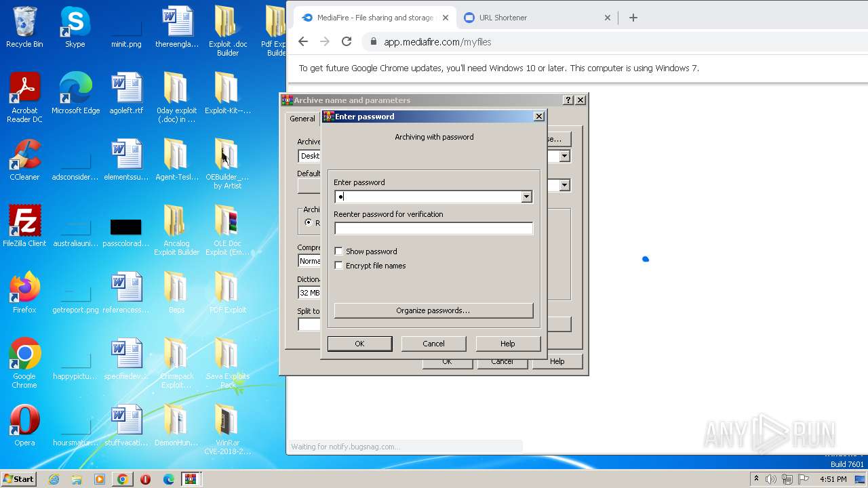The width and height of the screenshot is (868, 488).
Task: Open CCleaner desktop shortcut
Action: click(24, 160)
